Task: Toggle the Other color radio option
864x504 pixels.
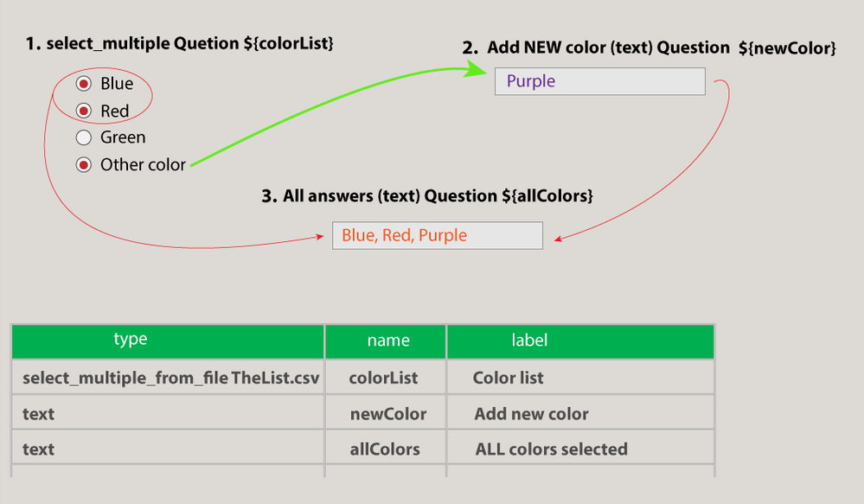Action: point(84,164)
